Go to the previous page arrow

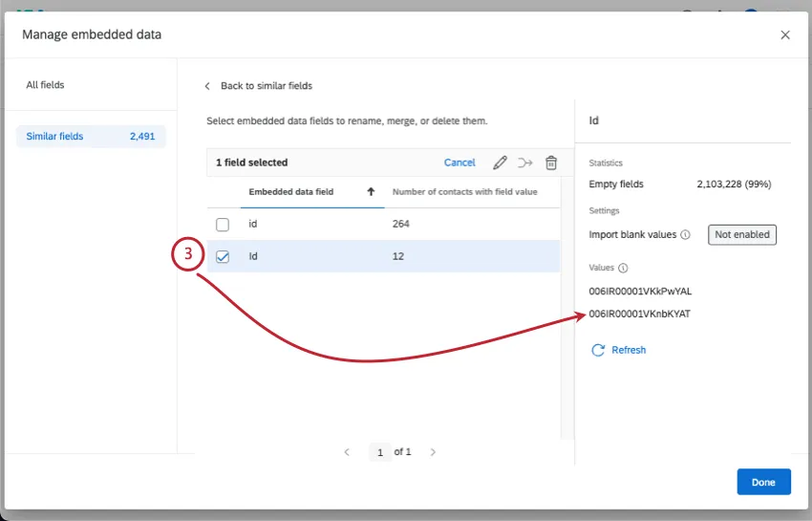[347, 452]
